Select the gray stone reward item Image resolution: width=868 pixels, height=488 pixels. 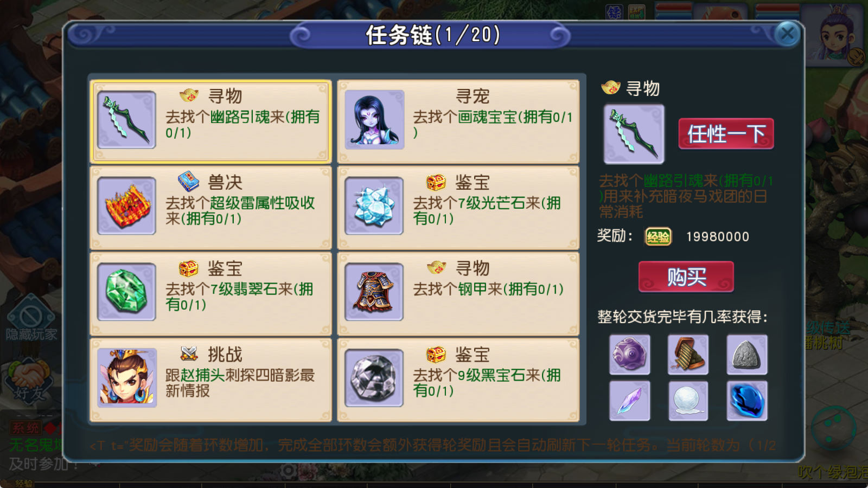pos(747,355)
